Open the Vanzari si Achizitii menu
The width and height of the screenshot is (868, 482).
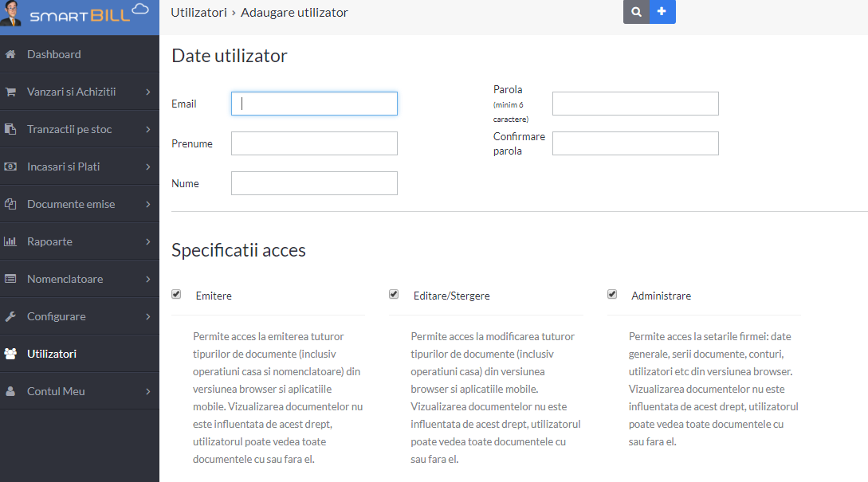coord(80,92)
